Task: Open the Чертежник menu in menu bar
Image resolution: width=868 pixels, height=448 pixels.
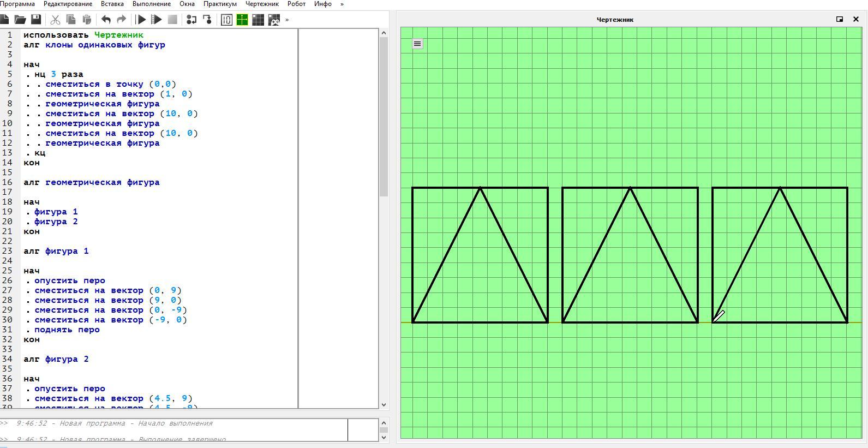Action: point(262,4)
